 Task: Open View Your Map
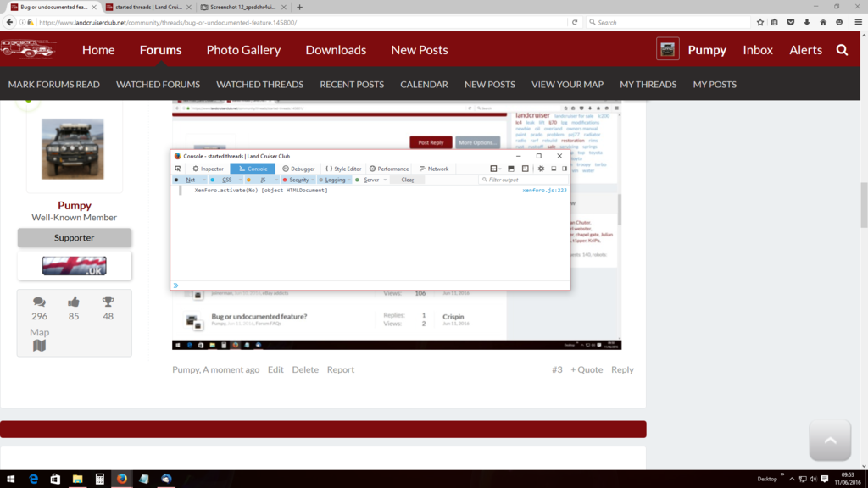tap(567, 85)
